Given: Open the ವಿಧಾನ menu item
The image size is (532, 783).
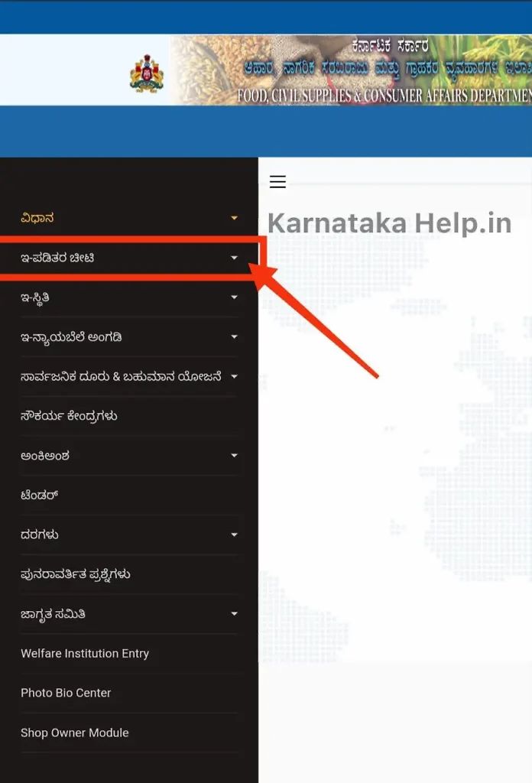Looking at the screenshot, I should tap(37, 218).
